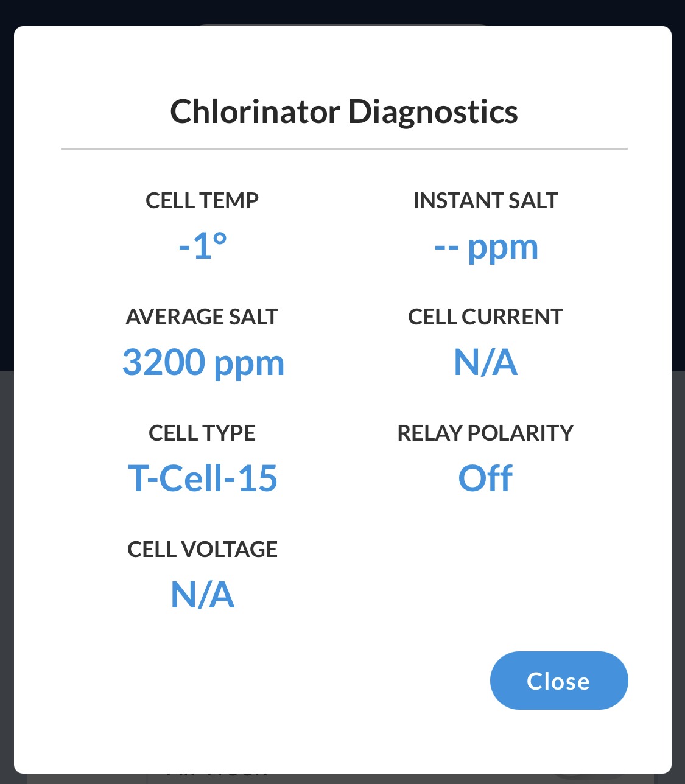
Task: Select the CELL TEMP label
Action: click(202, 200)
